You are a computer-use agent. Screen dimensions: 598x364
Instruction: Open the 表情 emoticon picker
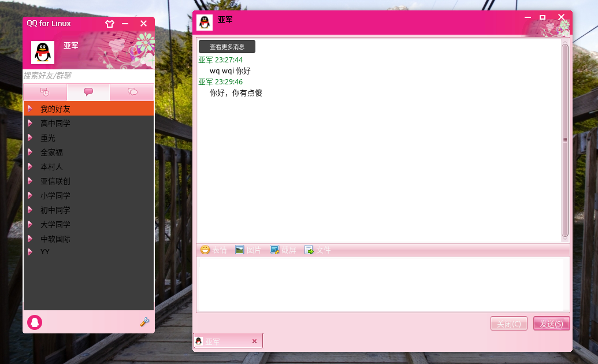pos(214,250)
